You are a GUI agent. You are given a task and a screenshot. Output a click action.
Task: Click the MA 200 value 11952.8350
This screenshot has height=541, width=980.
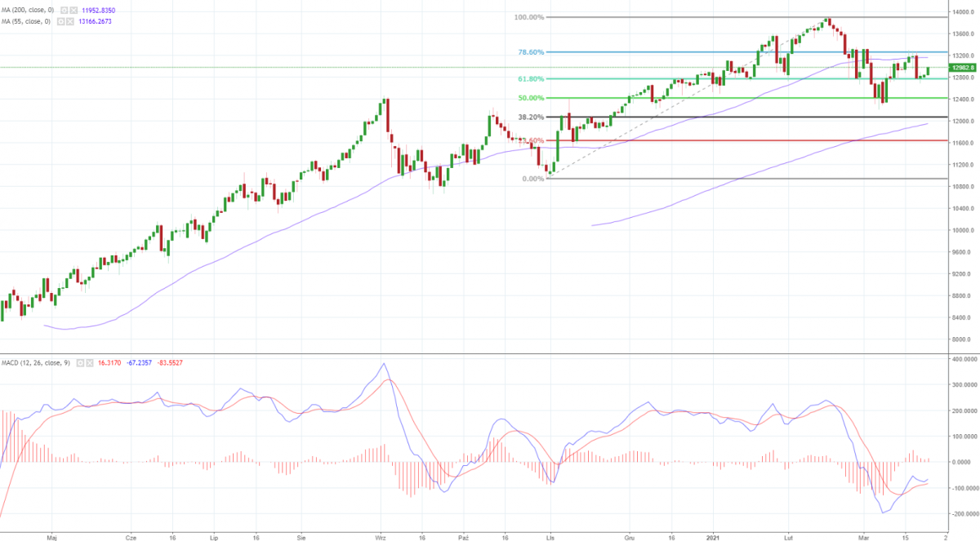pyautogui.click(x=99, y=10)
